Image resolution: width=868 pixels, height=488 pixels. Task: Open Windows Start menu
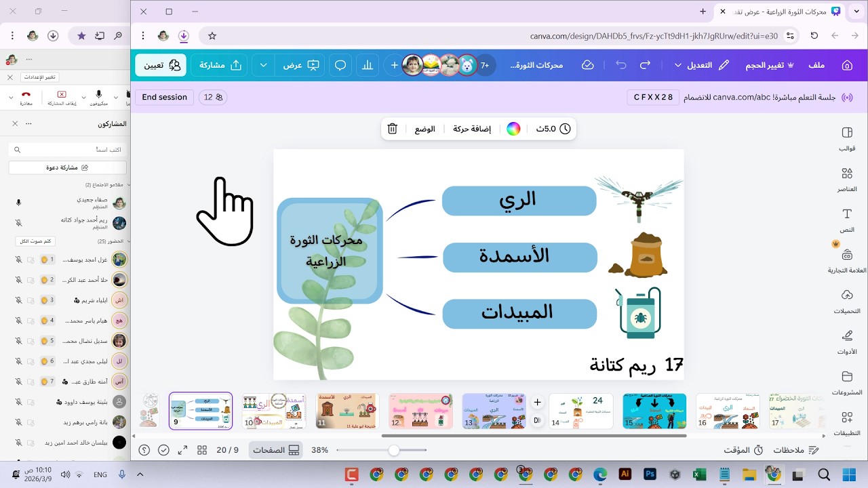tap(849, 474)
